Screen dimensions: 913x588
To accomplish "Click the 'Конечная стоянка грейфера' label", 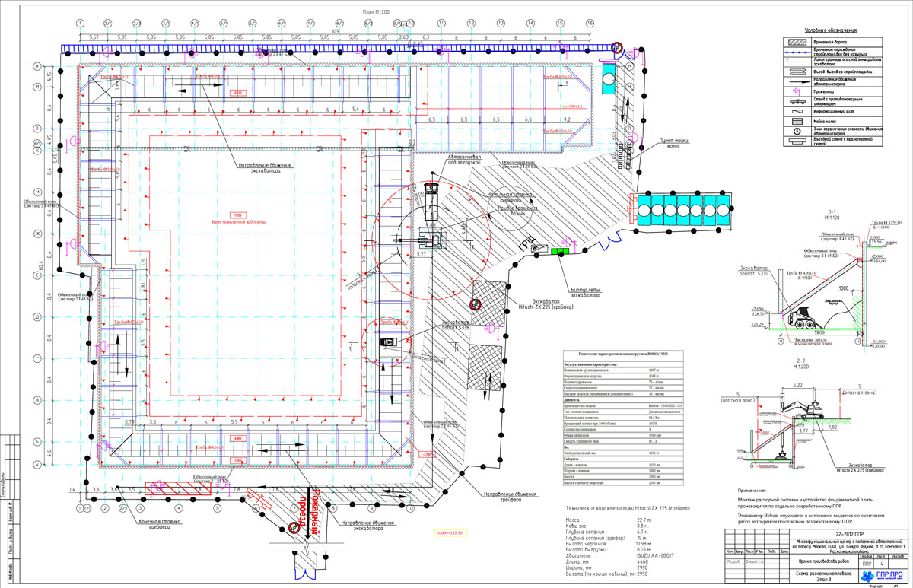I will pyautogui.click(x=160, y=524).
